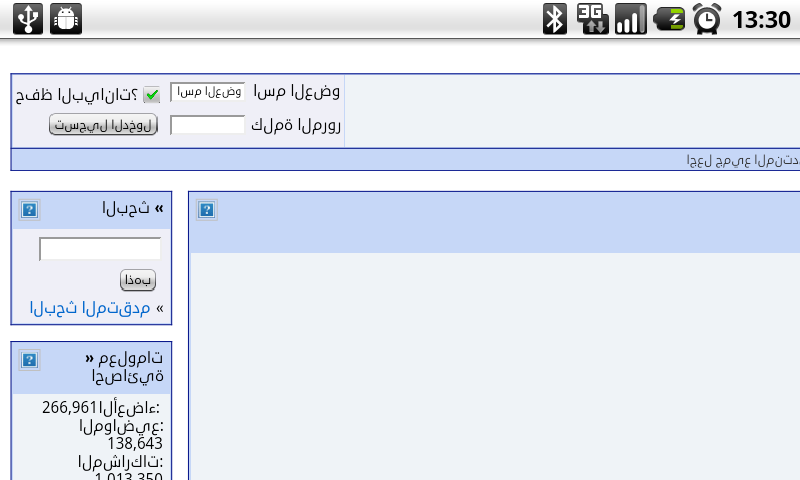
Task: Click the help icon in main content header
Action: click(207, 210)
